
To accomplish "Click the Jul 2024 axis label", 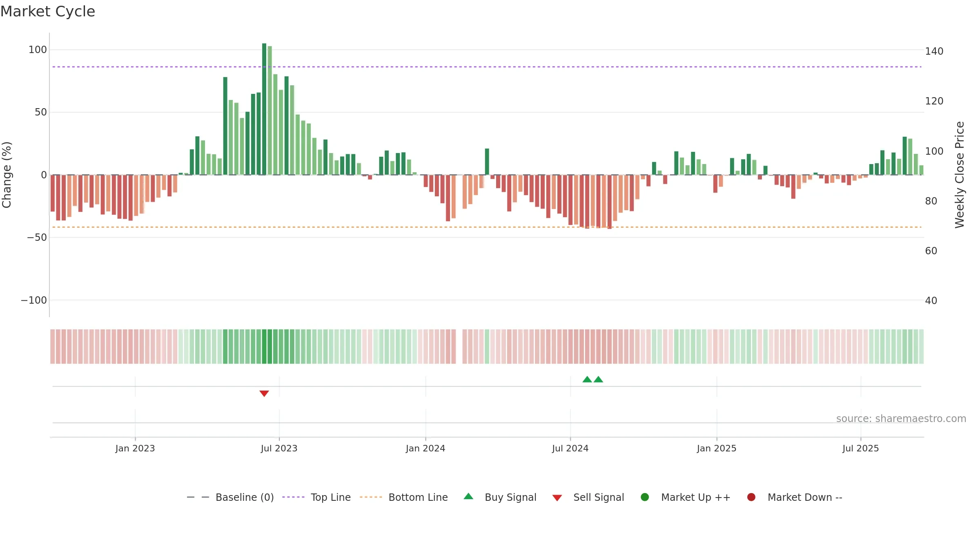I will tap(570, 448).
